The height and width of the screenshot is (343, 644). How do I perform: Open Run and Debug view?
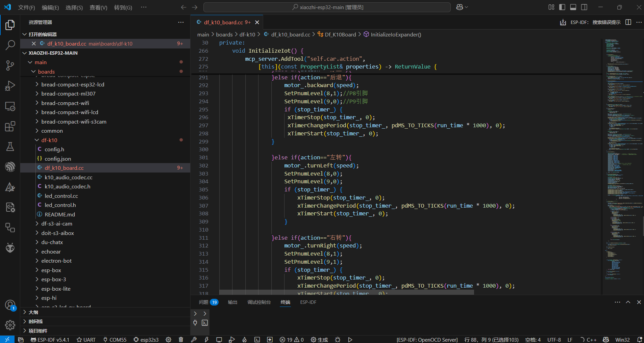coord(10,86)
